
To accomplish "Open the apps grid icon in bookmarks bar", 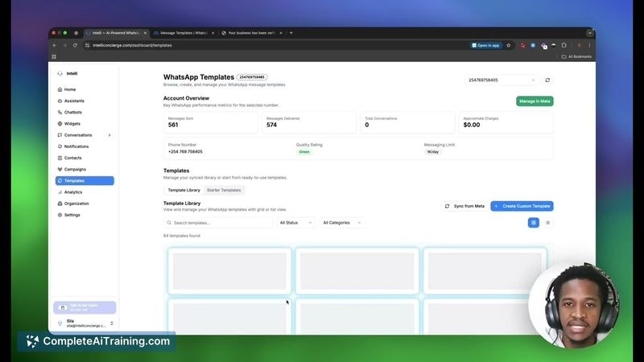I will coord(54,56).
